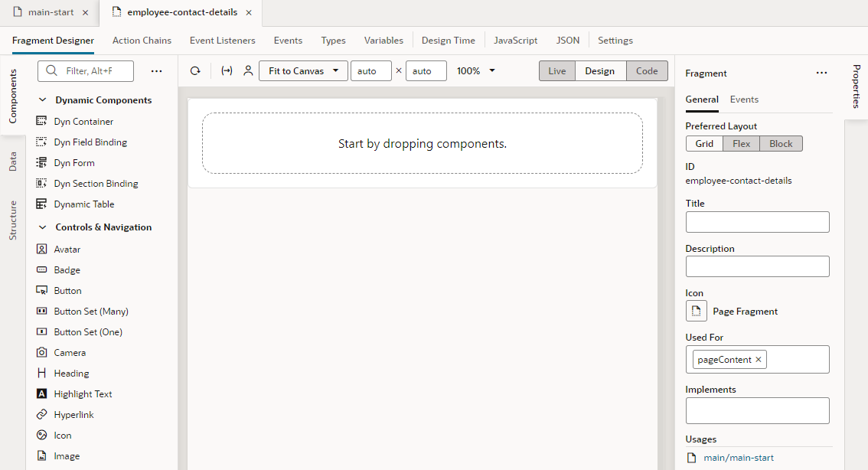Click the variables bracket icon in toolbar
The height and width of the screenshot is (470, 868).
click(x=227, y=71)
